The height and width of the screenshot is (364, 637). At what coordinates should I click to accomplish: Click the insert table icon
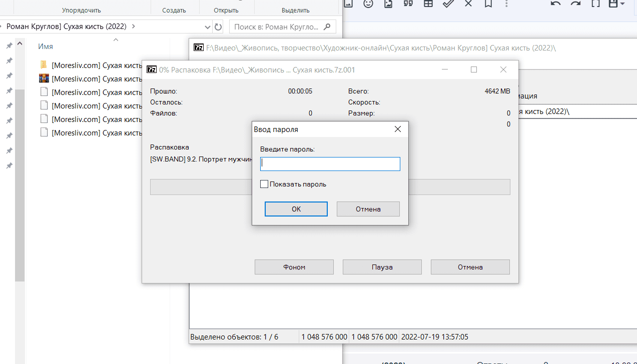click(x=428, y=3)
